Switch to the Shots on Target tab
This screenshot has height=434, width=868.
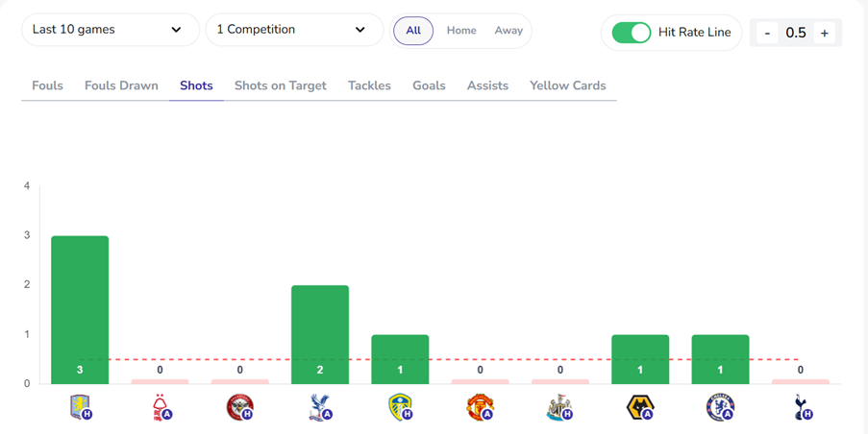tap(281, 85)
